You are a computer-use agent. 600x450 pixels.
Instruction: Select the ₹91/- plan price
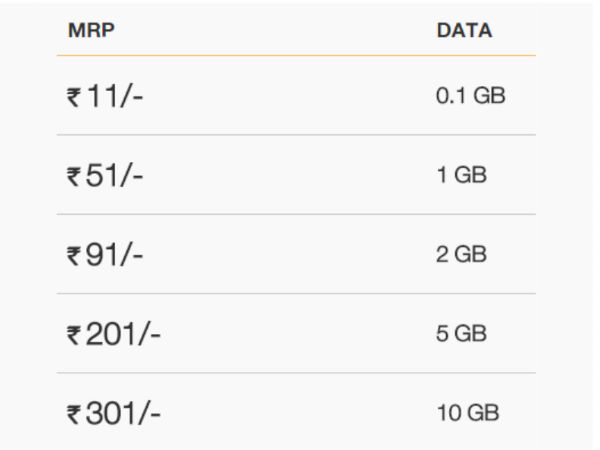coord(105,255)
